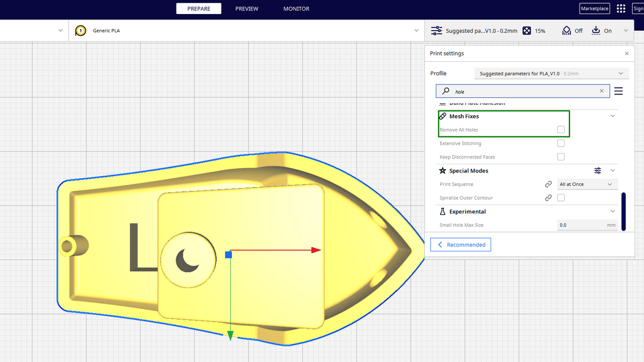Viewport: 644px width, 362px height.
Task: Click the Marketplace apps grid icon
Action: point(620,8)
